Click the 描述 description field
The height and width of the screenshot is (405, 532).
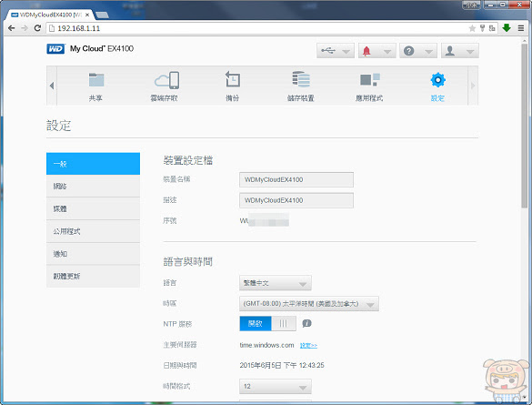coord(296,200)
